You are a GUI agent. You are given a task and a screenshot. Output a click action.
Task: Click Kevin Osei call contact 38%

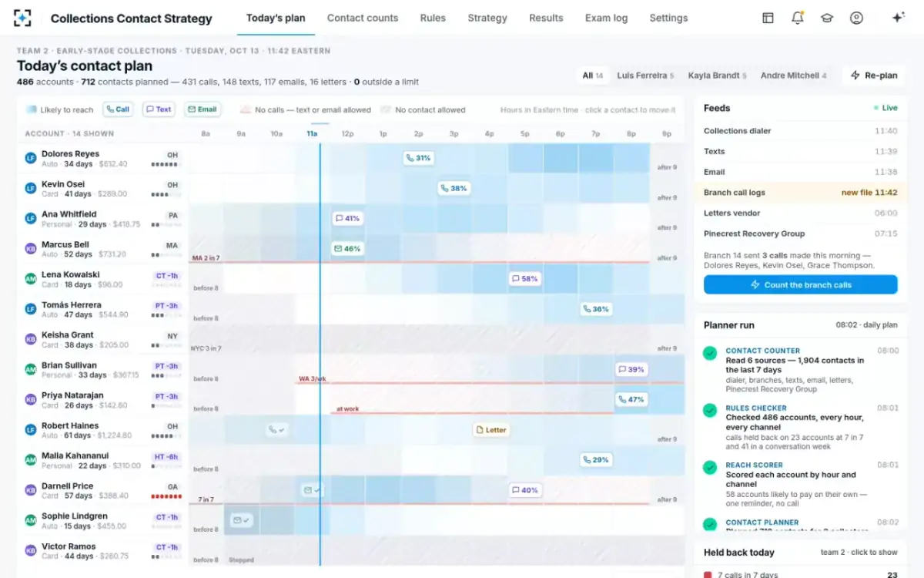point(454,188)
